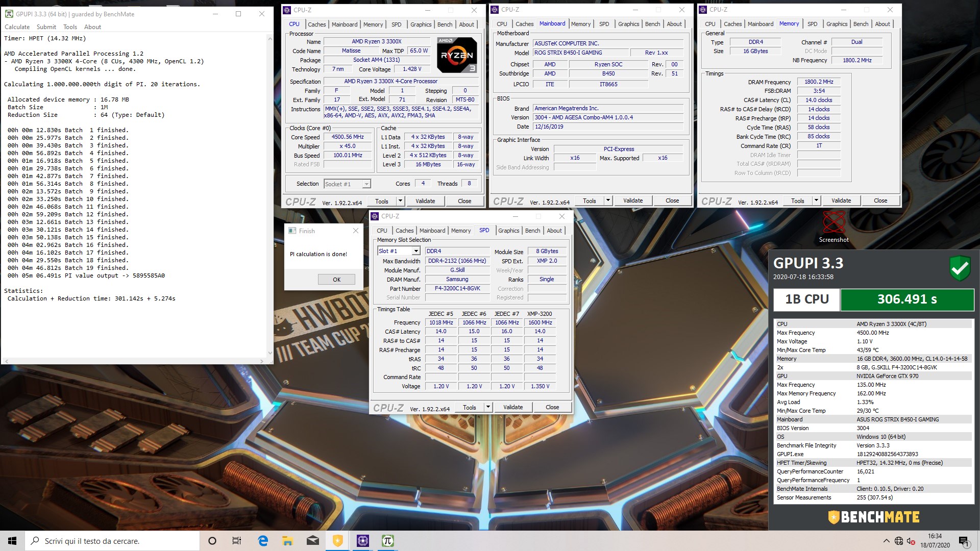Open the Calculate menu in GPUPI
The height and width of the screenshot is (551, 980).
click(x=17, y=27)
